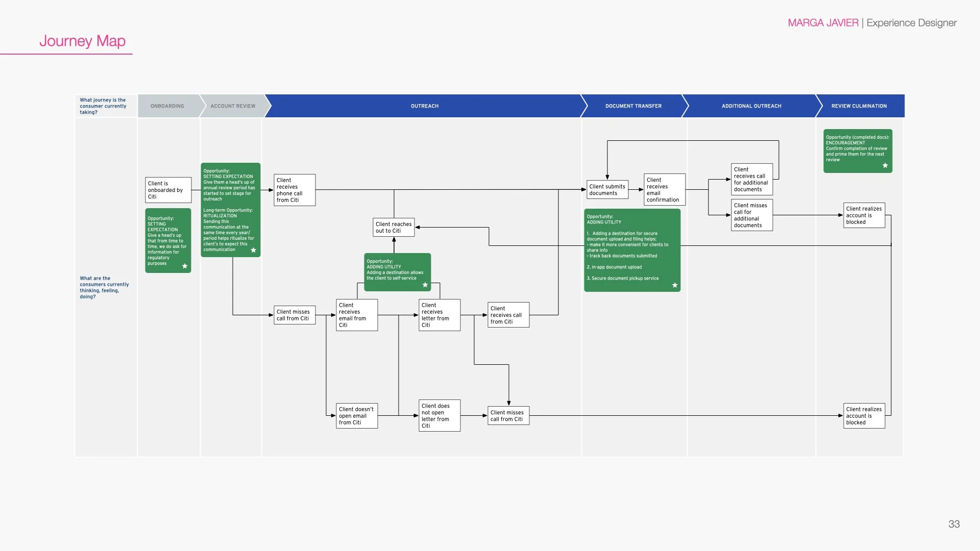The image size is (980, 551).
Task: Select the Account Review stage header
Action: 233,106
